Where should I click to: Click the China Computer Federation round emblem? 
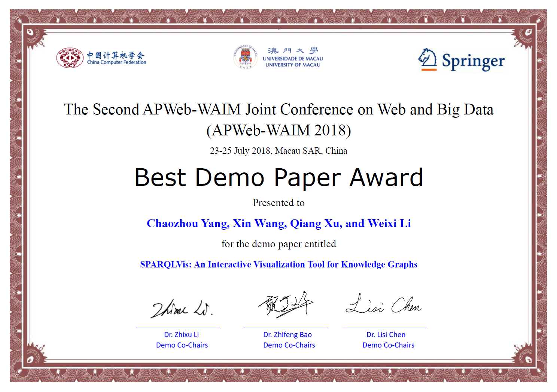[70, 58]
